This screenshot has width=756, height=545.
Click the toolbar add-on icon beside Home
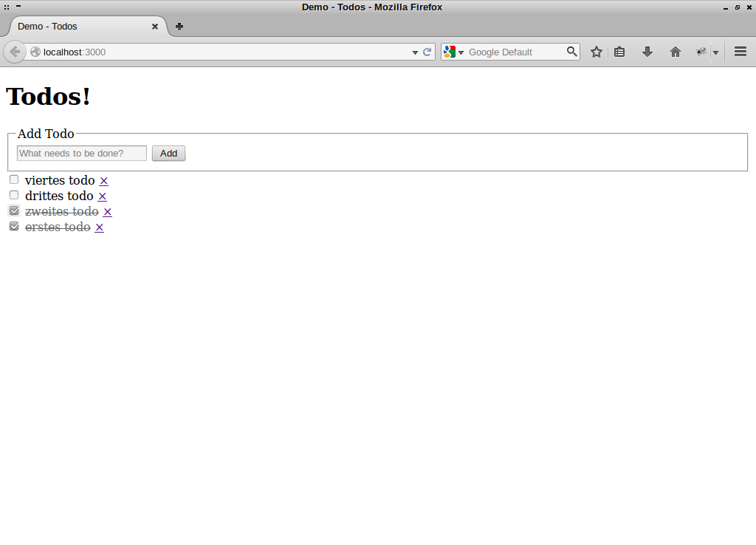click(x=701, y=52)
